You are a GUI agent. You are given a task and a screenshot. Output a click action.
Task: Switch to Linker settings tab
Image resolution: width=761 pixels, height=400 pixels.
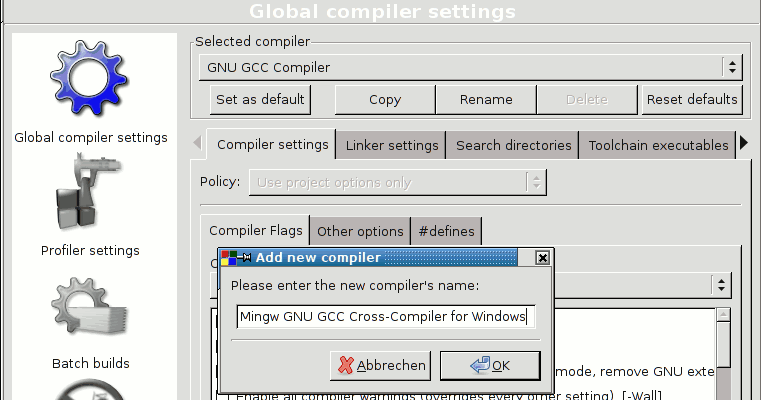coord(392,145)
